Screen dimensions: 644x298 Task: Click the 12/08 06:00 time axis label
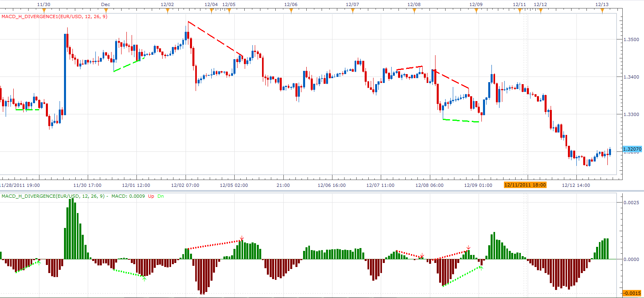tap(429, 185)
